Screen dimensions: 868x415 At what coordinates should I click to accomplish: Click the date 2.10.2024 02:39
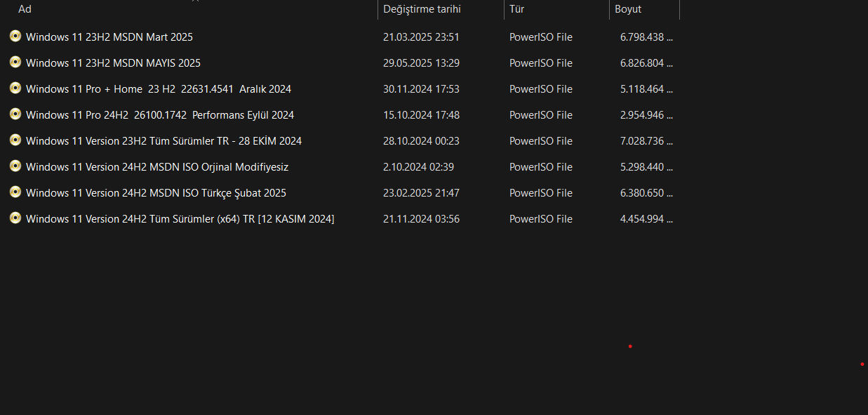click(x=418, y=167)
